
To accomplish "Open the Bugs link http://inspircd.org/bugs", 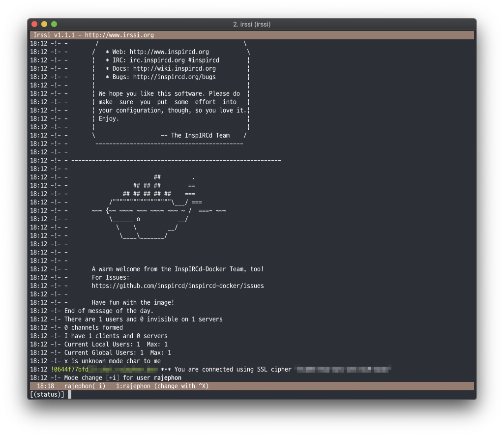I will 175,77.
